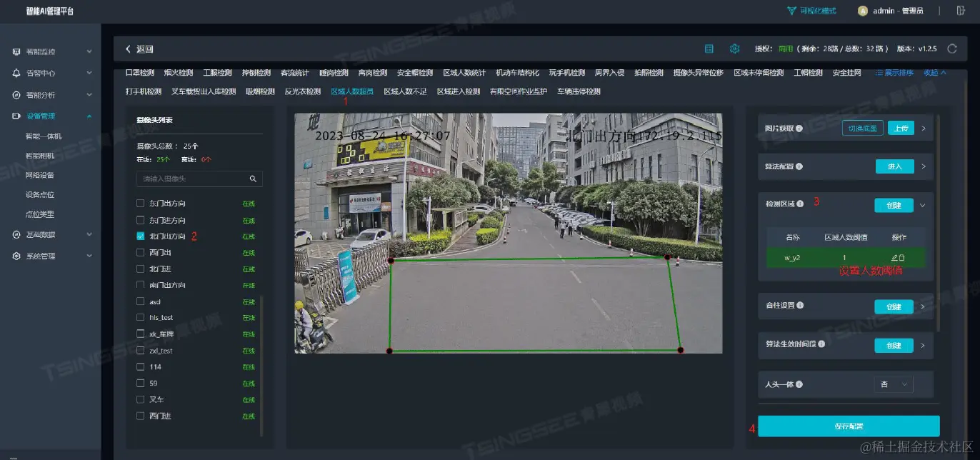Expand the 告警中心 sidebar menu chevron
Viewport: 980px width, 460px height.
[x=89, y=73]
